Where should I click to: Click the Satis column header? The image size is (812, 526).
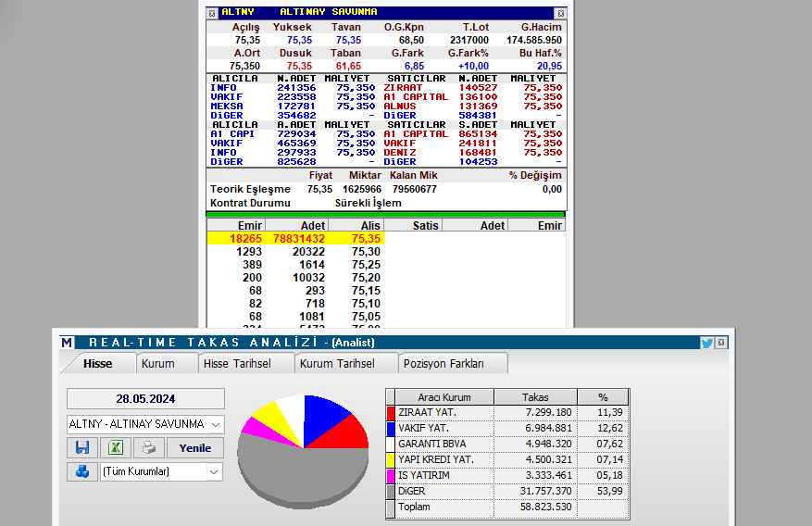click(x=413, y=225)
